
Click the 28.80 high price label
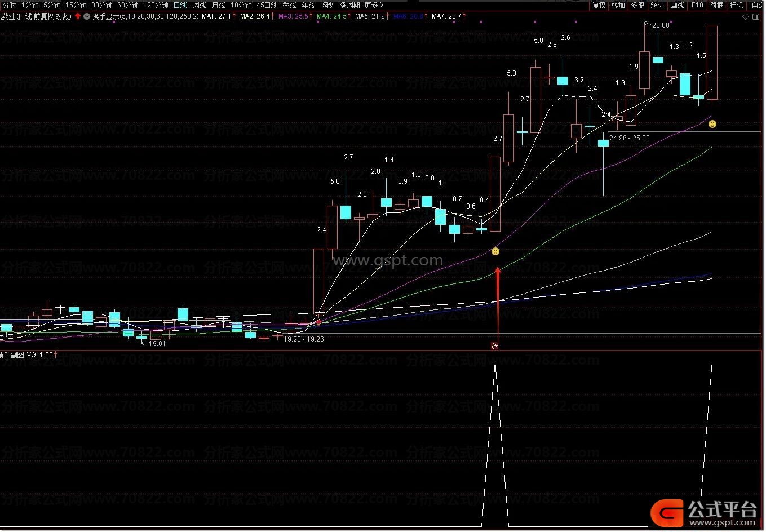[x=661, y=25]
